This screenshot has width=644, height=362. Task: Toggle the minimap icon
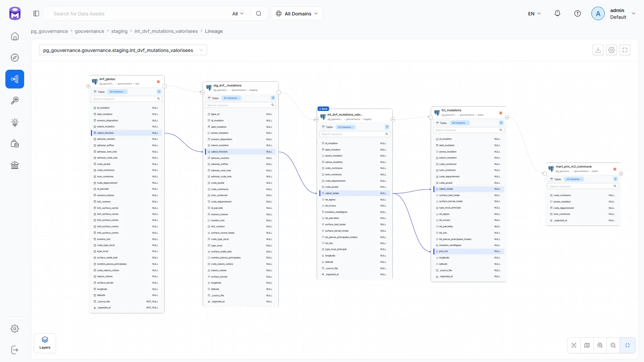(x=587, y=345)
